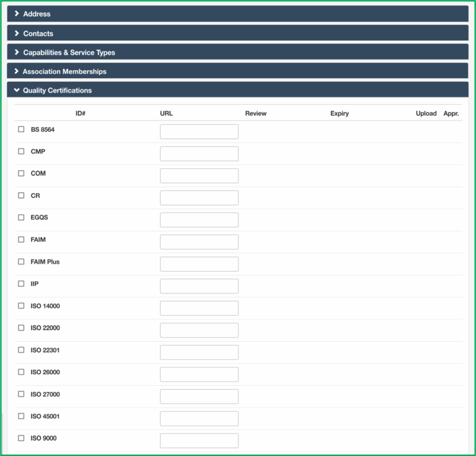
Task: Click the FAIM Plus URL field
Action: point(199,264)
